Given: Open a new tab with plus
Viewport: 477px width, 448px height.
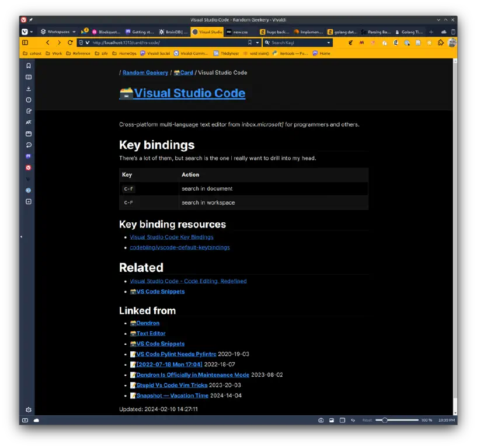Looking at the screenshot, I should 431,32.
